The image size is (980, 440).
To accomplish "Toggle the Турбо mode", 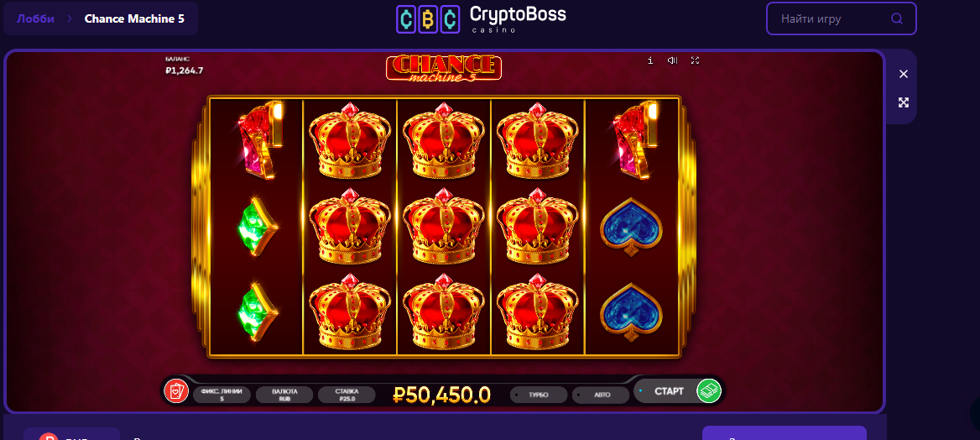I will coord(539,395).
